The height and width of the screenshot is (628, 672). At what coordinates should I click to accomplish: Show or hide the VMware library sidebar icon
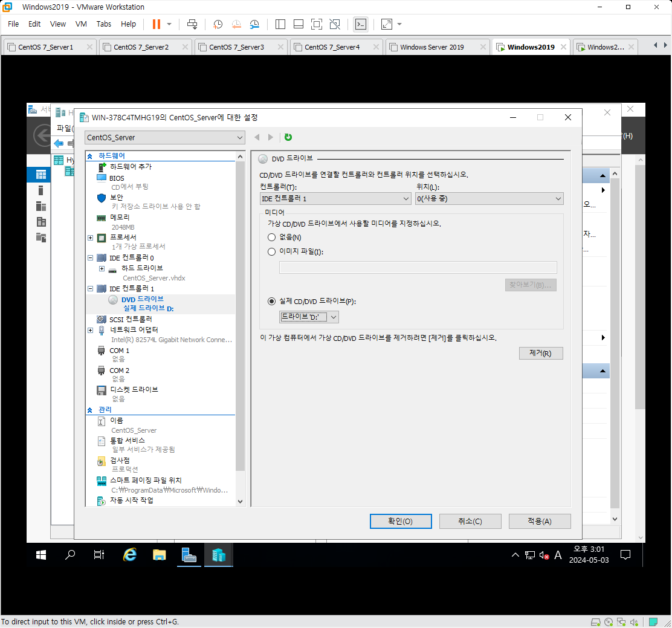[x=280, y=24]
